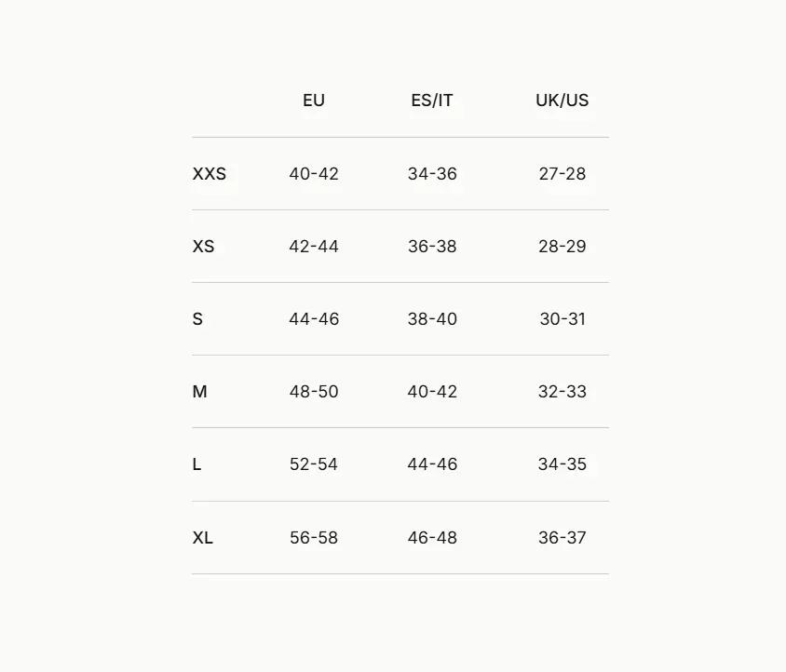Select the XXS size row label
The height and width of the screenshot is (672, 786).
[x=209, y=173]
